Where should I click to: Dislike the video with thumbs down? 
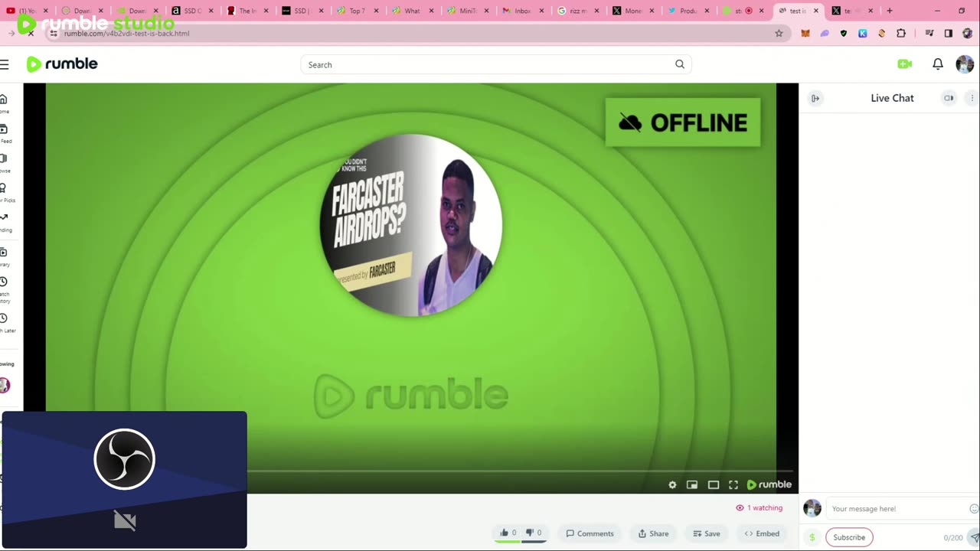click(x=534, y=533)
